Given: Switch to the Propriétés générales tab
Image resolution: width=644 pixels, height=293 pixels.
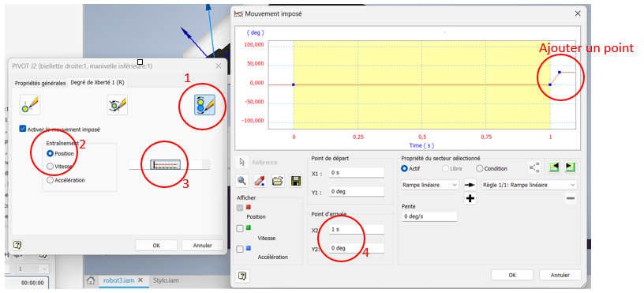Looking at the screenshot, I should [x=40, y=83].
